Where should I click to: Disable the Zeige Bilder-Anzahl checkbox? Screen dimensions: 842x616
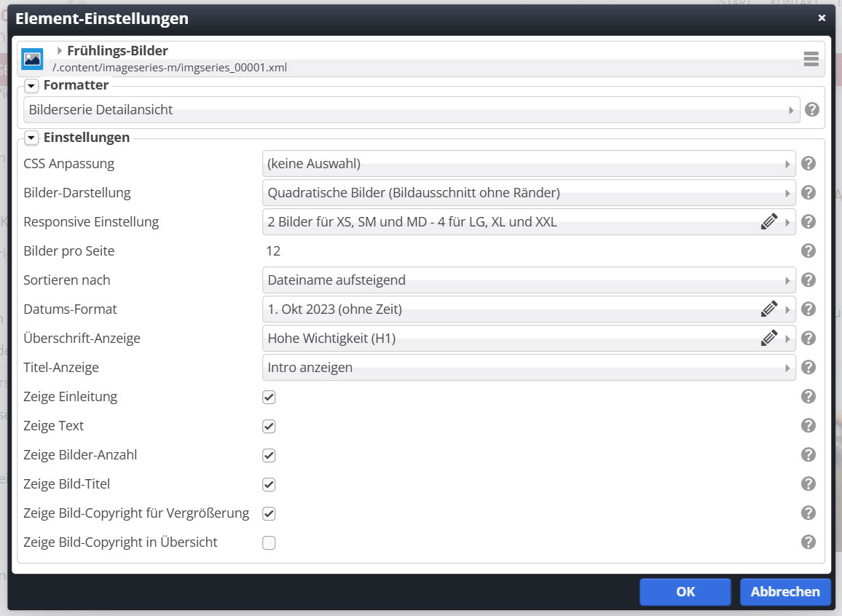click(x=269, y=455)
